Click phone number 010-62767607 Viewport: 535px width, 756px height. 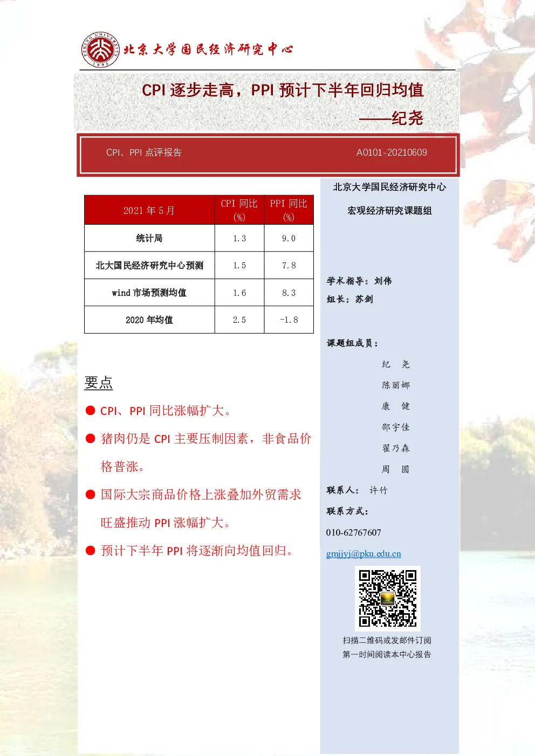pyautogui.click(x=353, y=532)
